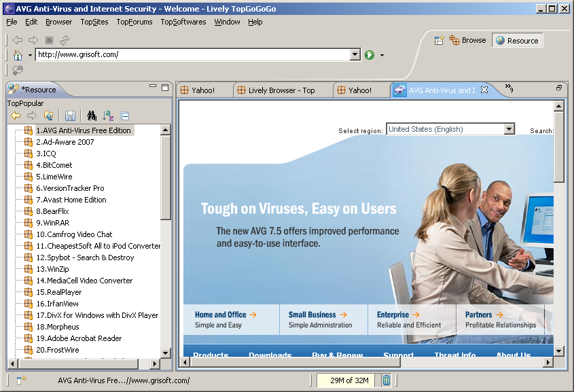Click the Back navigation arrow in main toolbar
The width and height of the screenshot is (574, 392).
pos(18,40)
